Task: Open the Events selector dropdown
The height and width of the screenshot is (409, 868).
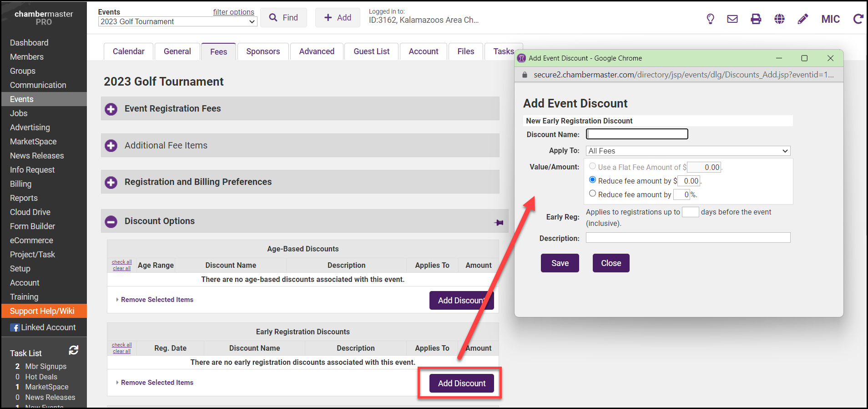Action: tap(177, 21)
